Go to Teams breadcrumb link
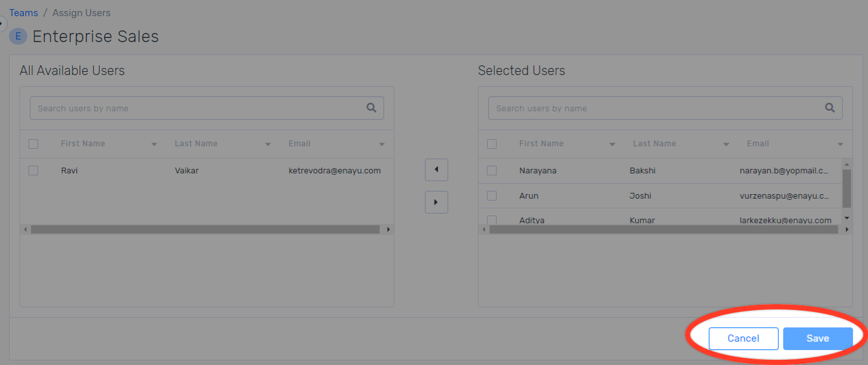The height and width of the screenshot is (365, 868). tap(23, 13)
